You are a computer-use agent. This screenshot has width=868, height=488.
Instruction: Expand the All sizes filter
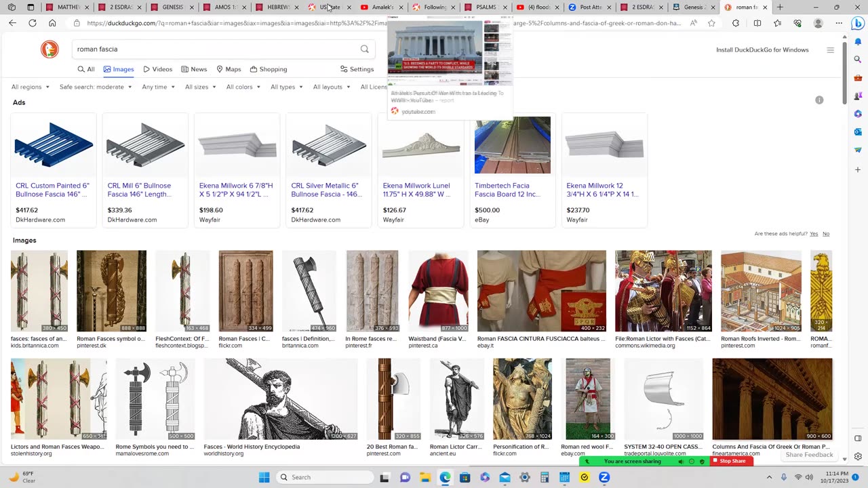tap(201, 87)
